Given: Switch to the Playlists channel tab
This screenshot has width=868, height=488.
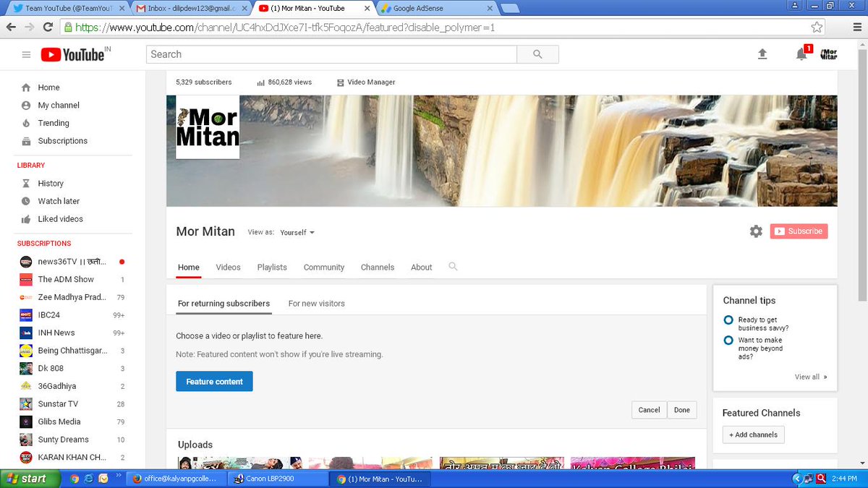Looking at the screenshot, I should pyautogui.click(x=272, y=267).
